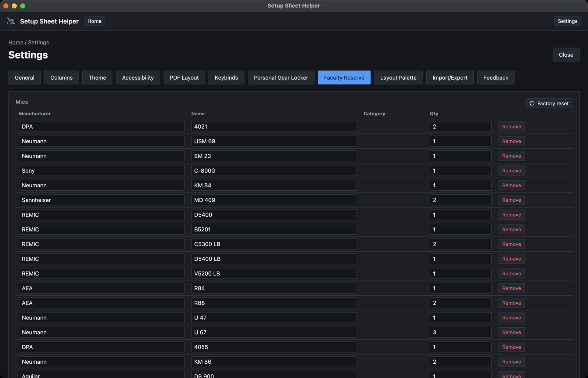Go to the PDF Layout tab
588x378 pixels.
click(x=184, y=78)
